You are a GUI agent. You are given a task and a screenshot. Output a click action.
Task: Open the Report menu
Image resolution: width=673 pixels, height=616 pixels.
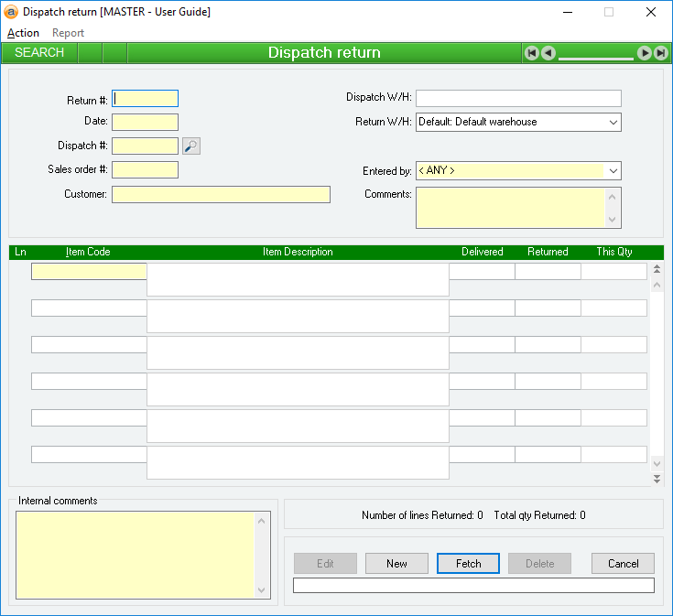[68, 33]
